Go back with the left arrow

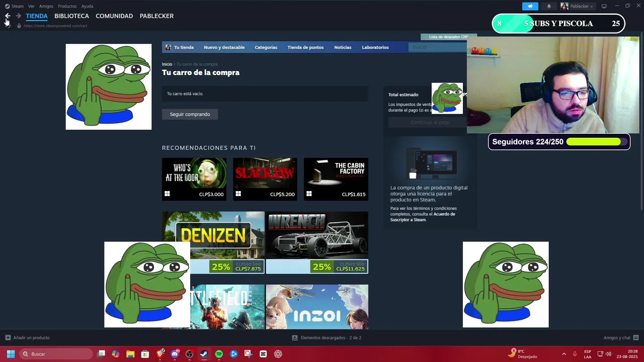(x=8, y=16)
